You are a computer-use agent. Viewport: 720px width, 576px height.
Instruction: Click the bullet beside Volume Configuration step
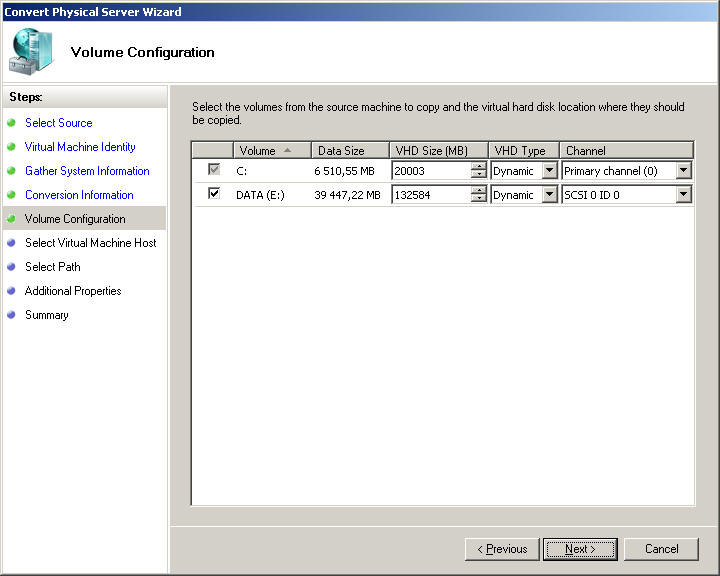pyautogui.click(x=11, y=219)
